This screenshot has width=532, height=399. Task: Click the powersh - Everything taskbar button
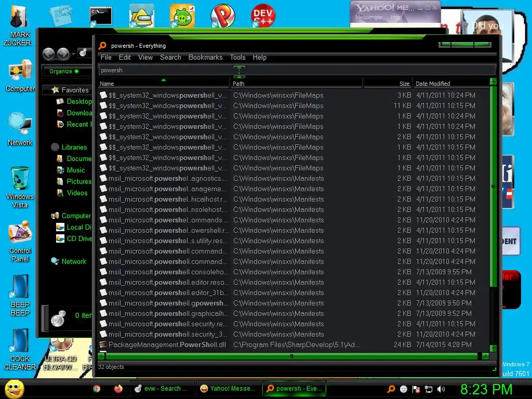tap(294, 389)
